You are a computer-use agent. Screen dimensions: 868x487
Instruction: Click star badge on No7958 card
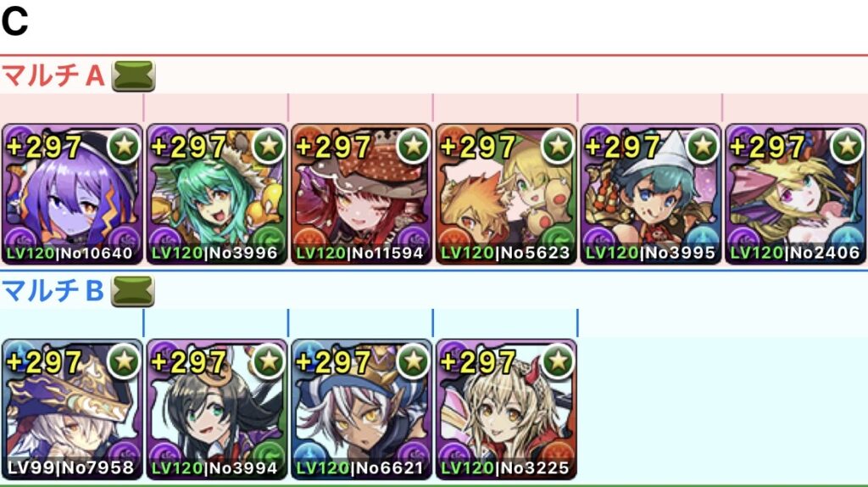(x=124, y=361)
